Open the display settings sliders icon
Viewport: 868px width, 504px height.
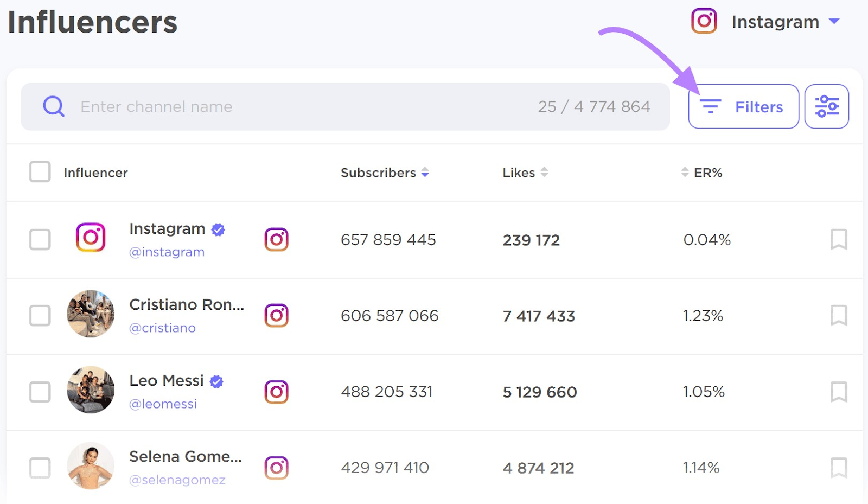[x=826, y=106]
